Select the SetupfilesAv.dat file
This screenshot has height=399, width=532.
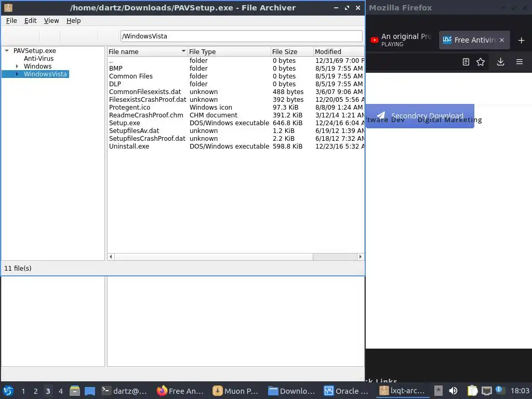coord(236,130)
